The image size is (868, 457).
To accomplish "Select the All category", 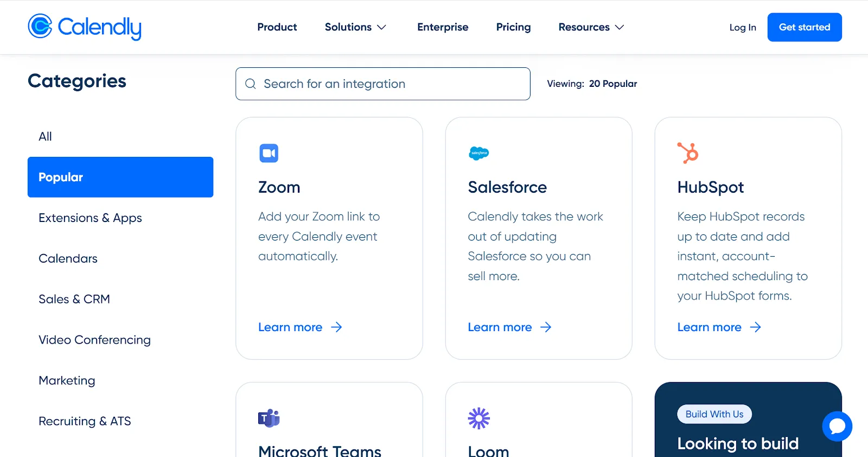I will 120,136.
